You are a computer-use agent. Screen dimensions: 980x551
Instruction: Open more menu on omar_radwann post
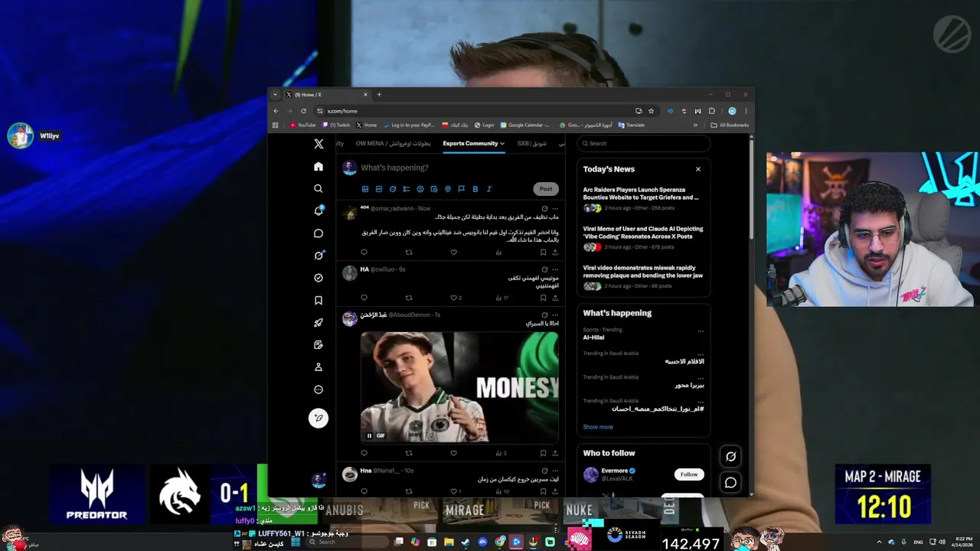[x=555, y=208]
